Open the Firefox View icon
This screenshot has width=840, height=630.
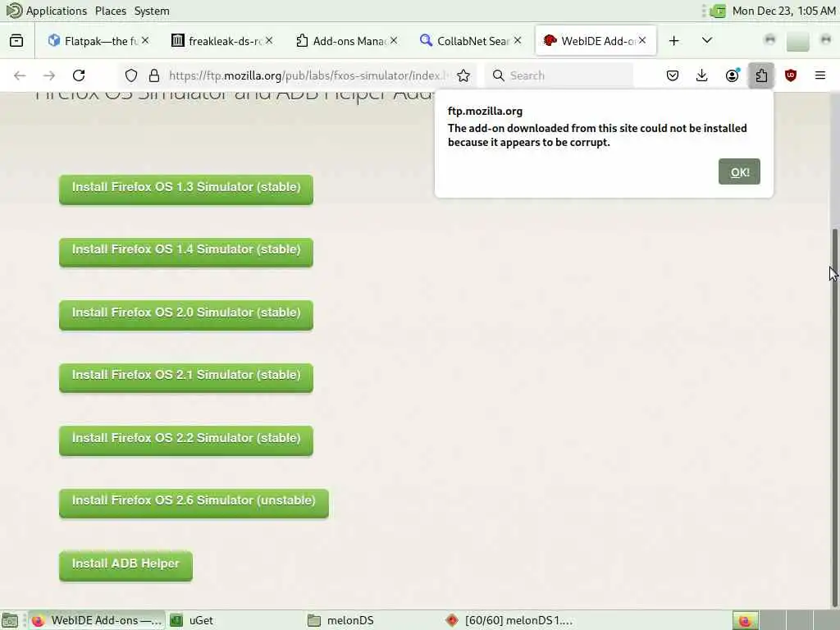(16, 41)
